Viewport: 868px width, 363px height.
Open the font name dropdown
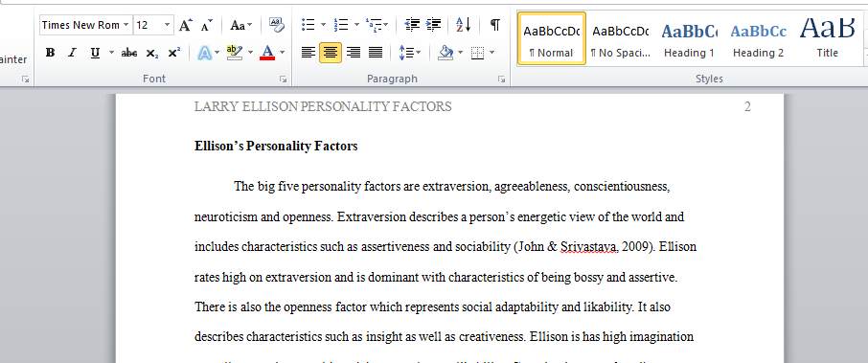(126, 25)
